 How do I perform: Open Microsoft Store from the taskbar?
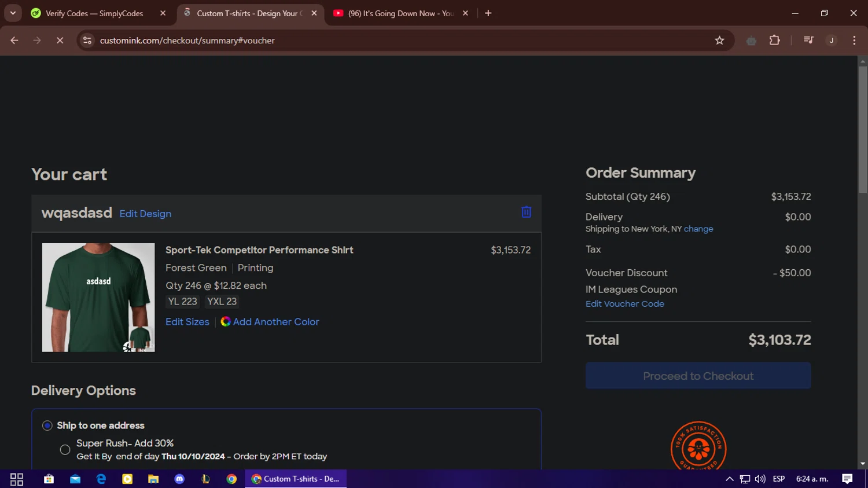49,479
